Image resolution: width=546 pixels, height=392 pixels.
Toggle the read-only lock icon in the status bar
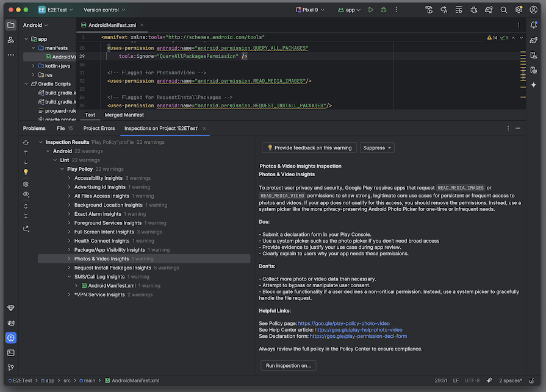click(532, 381)
